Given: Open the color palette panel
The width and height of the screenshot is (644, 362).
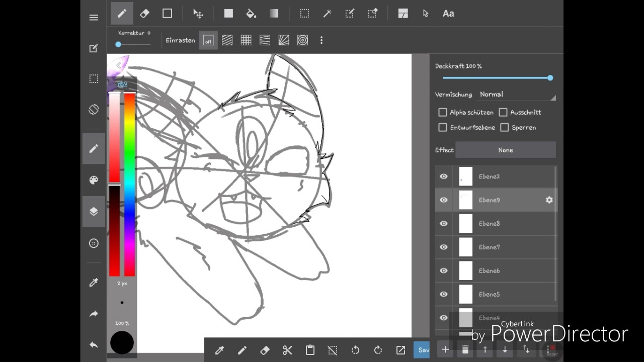Looking at the screenshot, I should pyautogui.click(x=94, y=180).
